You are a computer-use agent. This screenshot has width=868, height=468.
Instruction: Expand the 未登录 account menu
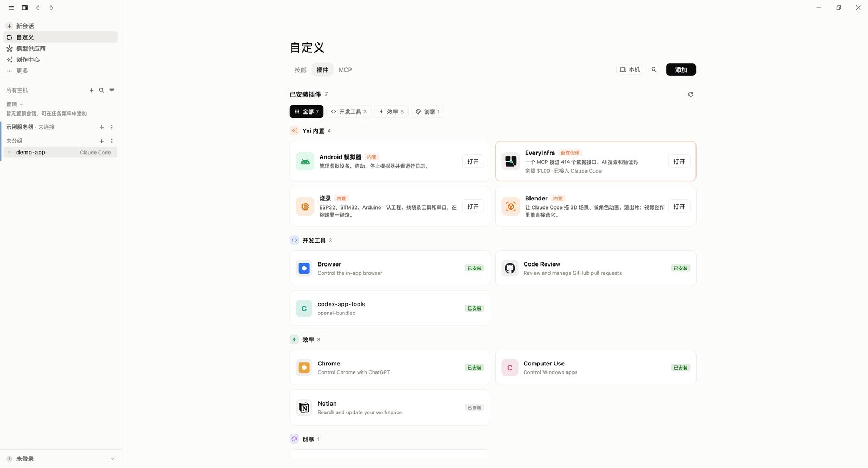(61, 459)
